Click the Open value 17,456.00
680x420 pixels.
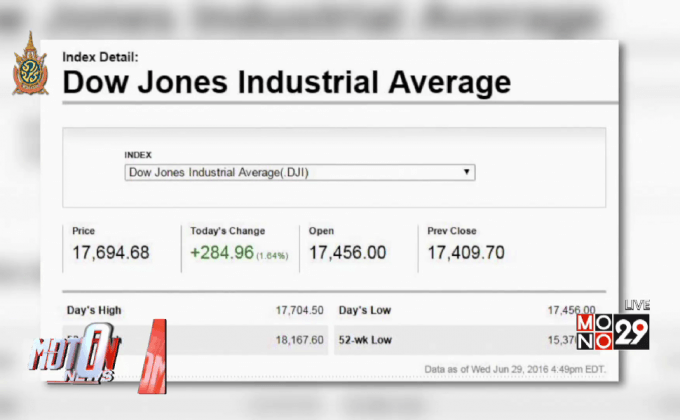(x=347, y=253)
